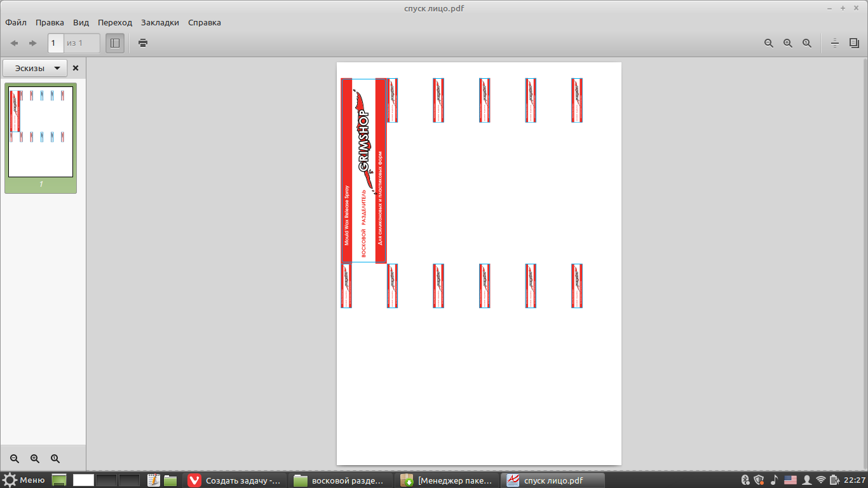Go to the previous page arrow
This screenshot has height=488, width=868.
click(x=14, y=43)
